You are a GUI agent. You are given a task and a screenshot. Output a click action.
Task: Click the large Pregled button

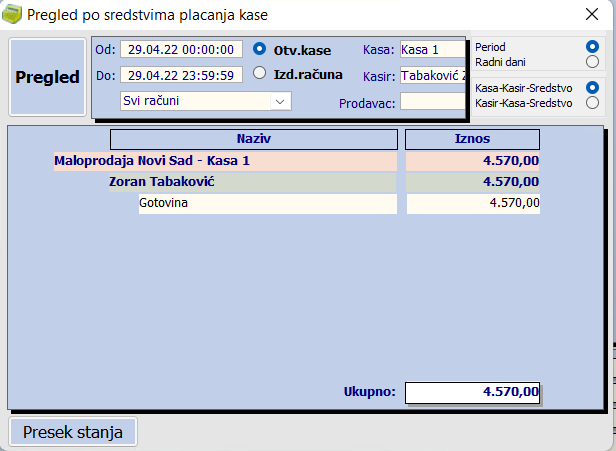tap(48, 77)
